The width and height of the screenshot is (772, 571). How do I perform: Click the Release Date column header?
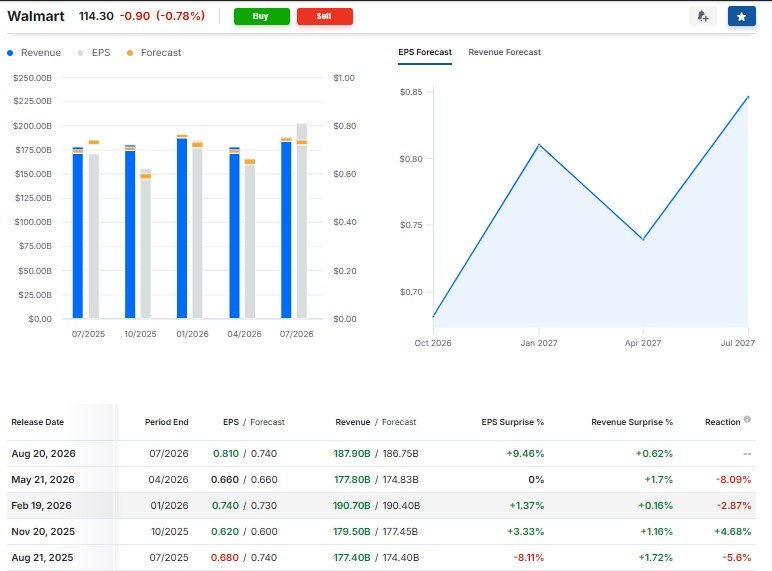(37, 422)
